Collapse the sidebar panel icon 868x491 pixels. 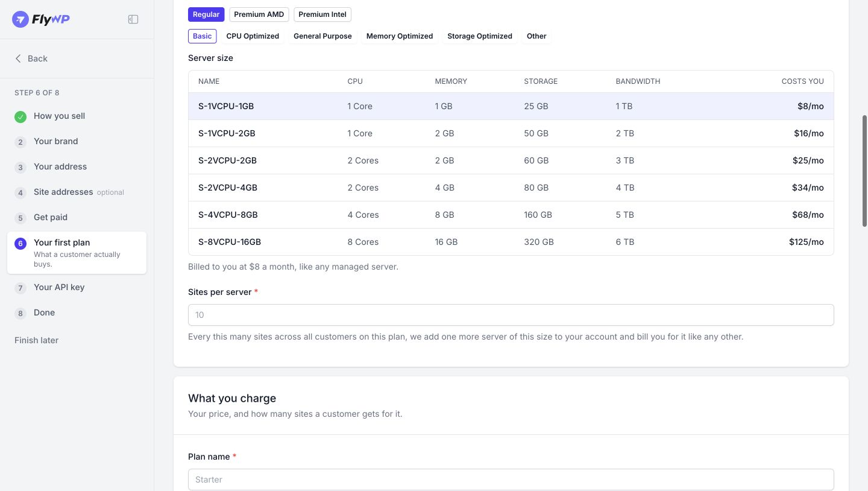(133, 19)
